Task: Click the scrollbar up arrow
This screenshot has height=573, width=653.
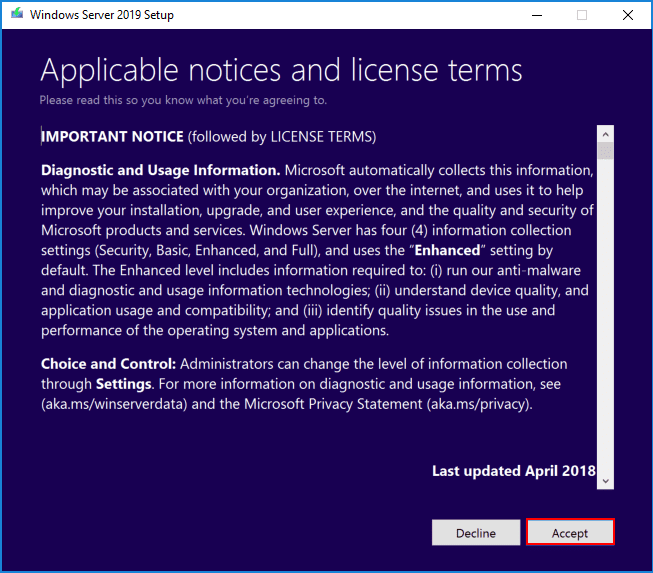Action: 606,134
